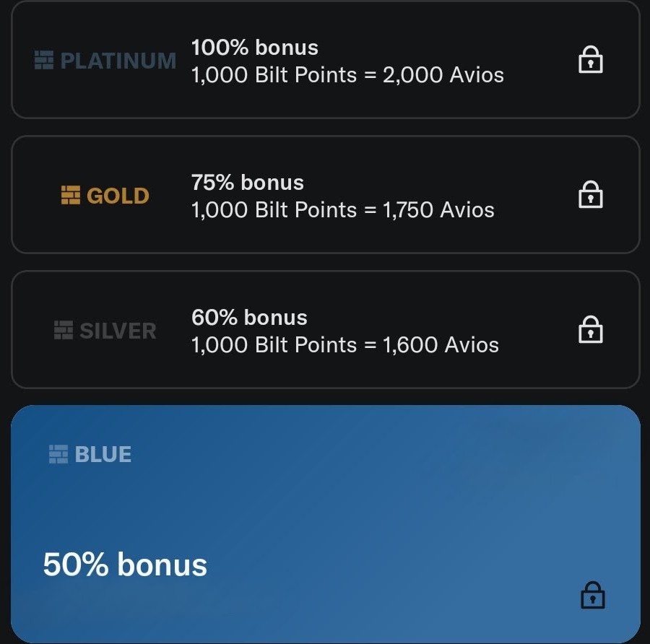Select the large "50% bonus" text

click(x=125, y=565)
